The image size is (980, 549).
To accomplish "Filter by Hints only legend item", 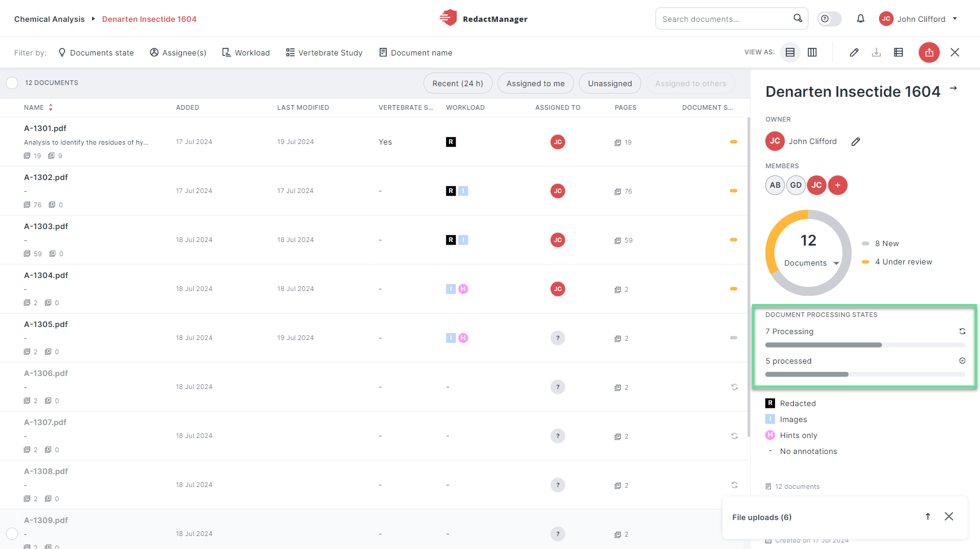I will tap(792, 435).
